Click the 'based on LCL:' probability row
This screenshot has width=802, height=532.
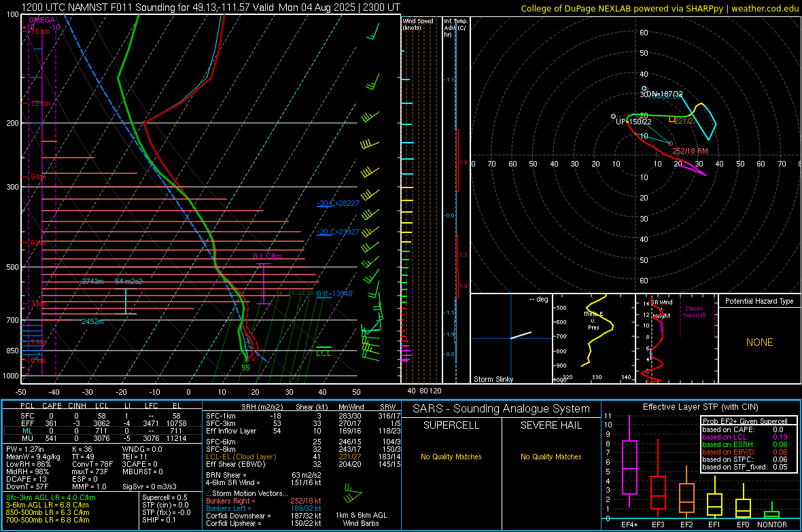click(x=745, y=437)
